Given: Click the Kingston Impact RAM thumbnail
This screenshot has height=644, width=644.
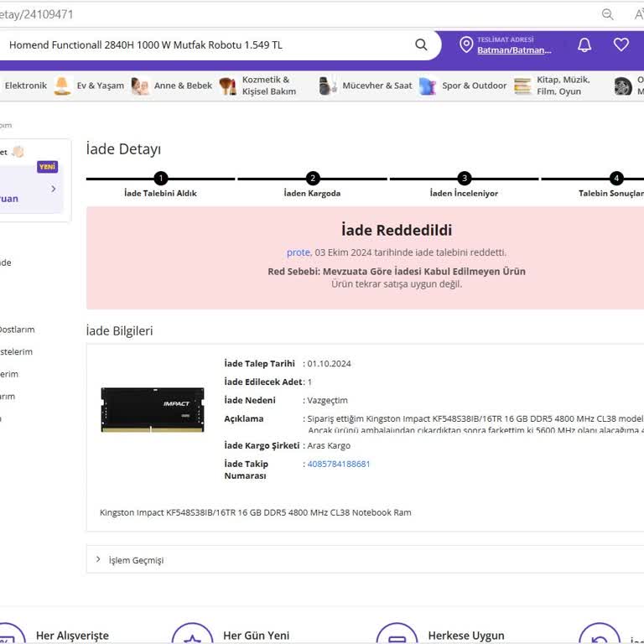Looking at the screenshot, I should (153, 409).
